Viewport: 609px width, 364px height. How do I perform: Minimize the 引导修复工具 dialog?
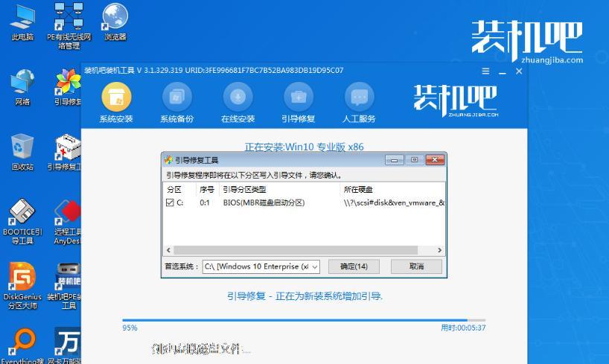coord(395,159)
